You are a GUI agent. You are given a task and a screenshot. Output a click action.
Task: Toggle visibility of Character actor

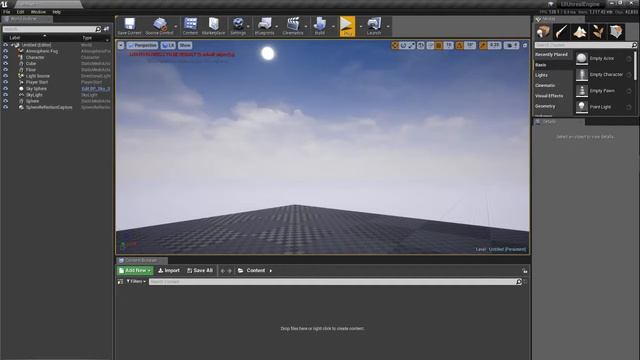click(6, 58)
